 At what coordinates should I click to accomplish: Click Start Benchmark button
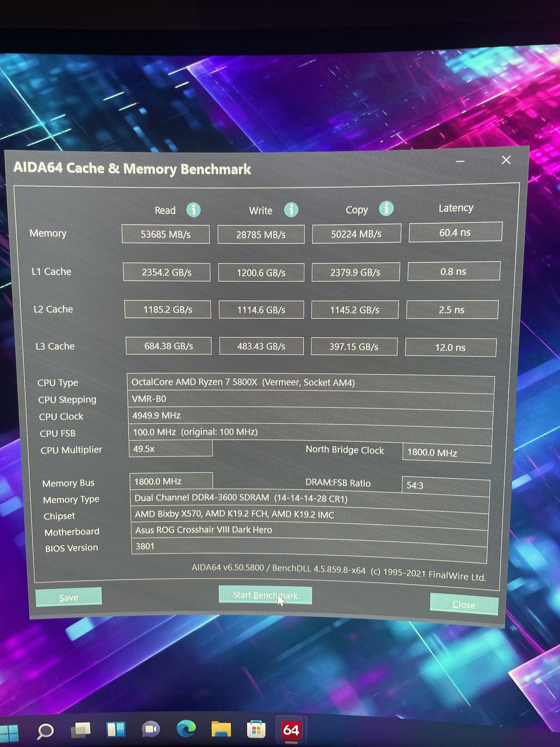pos(265,595)
